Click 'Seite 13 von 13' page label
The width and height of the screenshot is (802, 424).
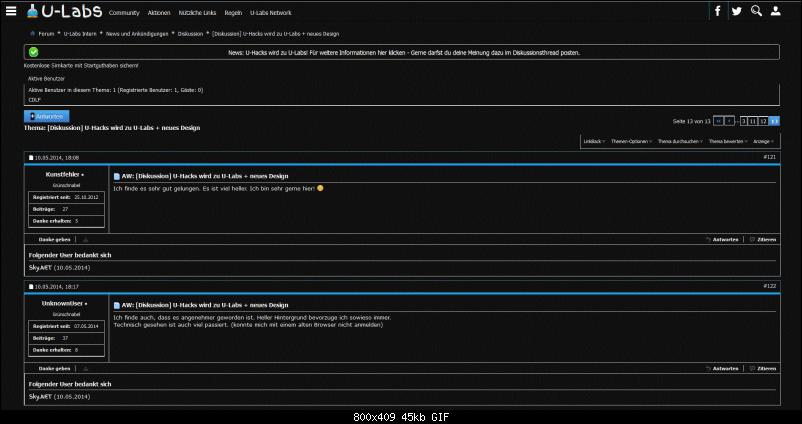tap(692, 121)
